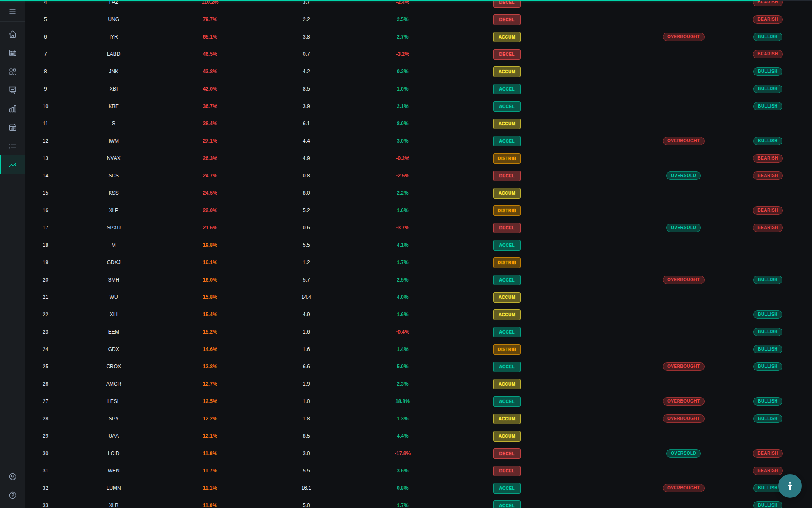Click the 65.1% value in IYR row

click(210, 37)
